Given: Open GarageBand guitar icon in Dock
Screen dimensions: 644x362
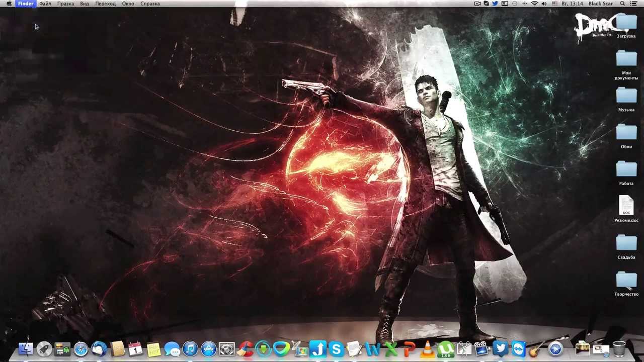Looking at the screenshot, I should (x=536, y=349).
